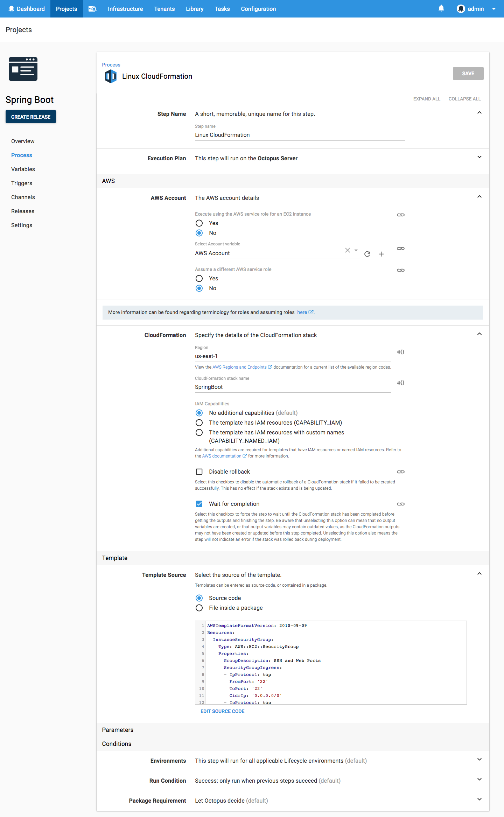Image resolution: width=504 pixels, height=817 pixels.
Task: Add a new AWS account with plus icon
Action: pyautogui.click(x=381, y=254)
